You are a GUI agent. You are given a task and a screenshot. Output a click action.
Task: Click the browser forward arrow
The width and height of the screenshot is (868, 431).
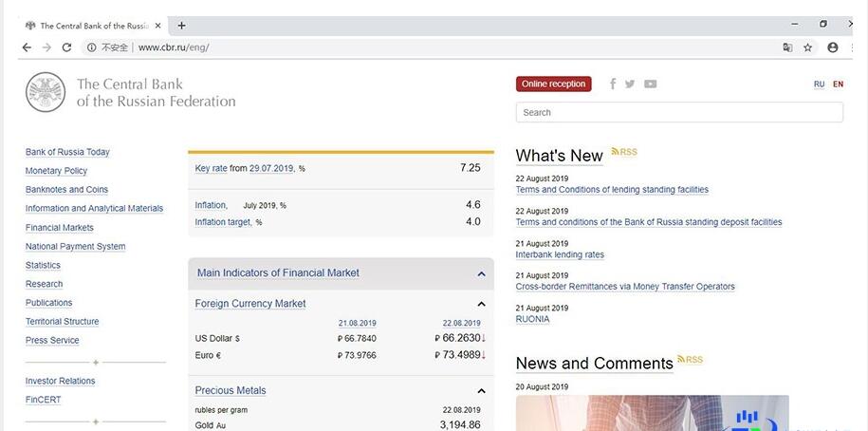46,47
